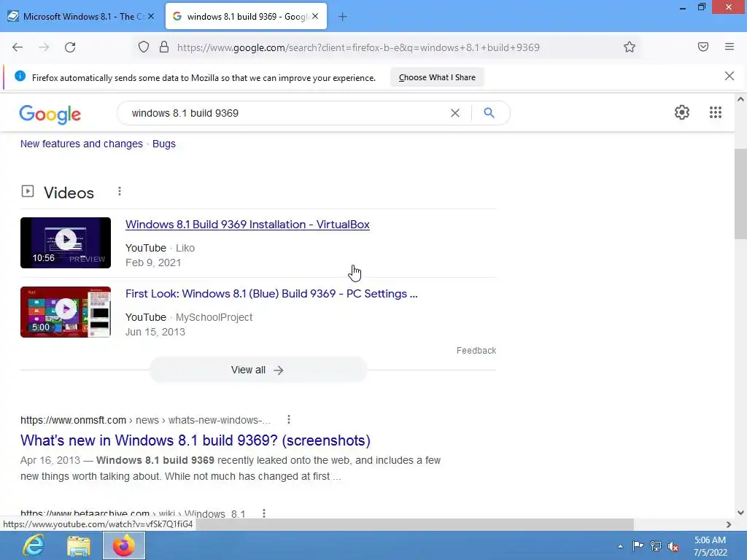Image resolution: width=747 pixels, height=560 pixels.
Task: Click inside the Google search field
Action: point(286,113)
